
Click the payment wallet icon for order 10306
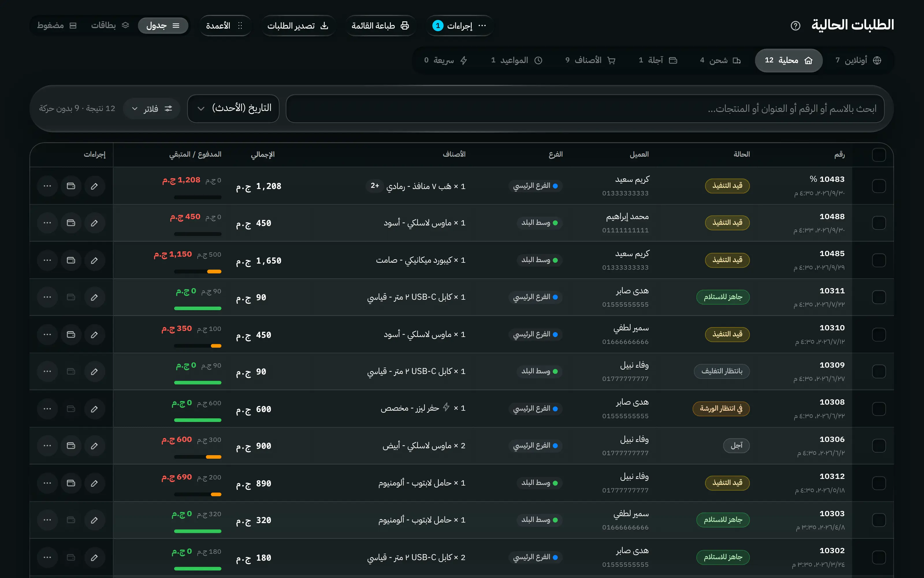pyautogui.click(x=71, y=446)
